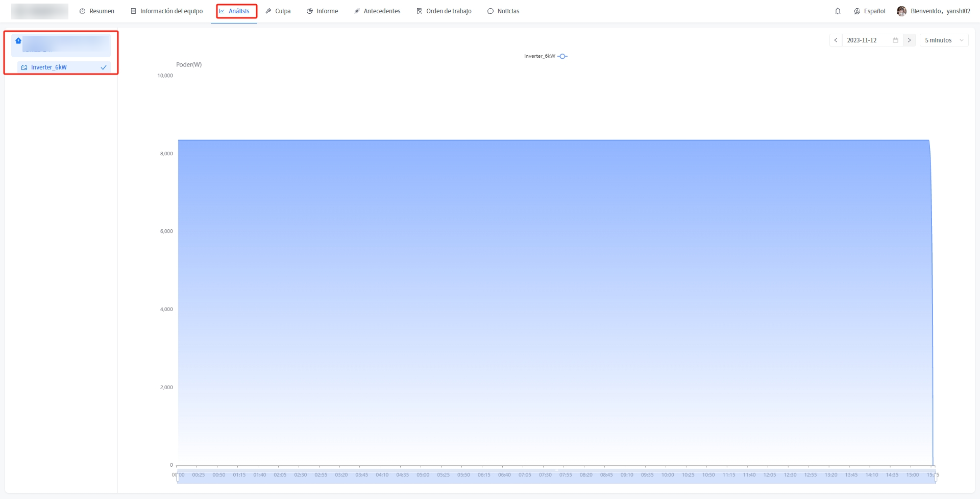Screen dimensions: 980x499
Task: Click the right handle of time range slider
Action: 936,476
